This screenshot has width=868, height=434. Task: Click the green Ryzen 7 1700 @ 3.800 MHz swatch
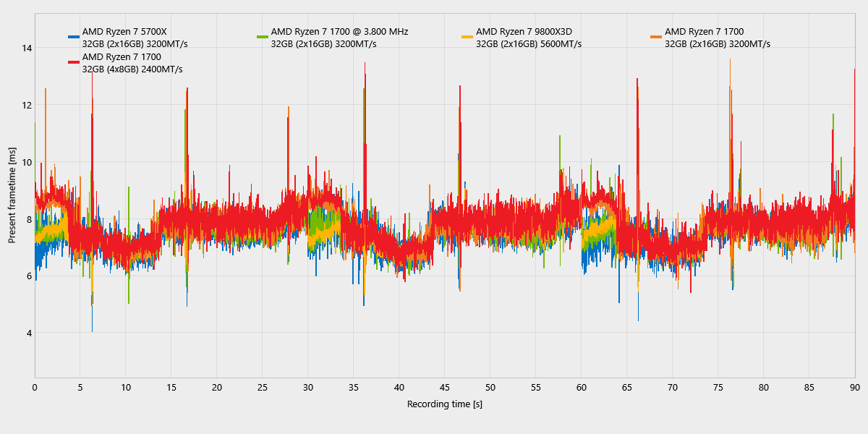coord(263,37)
